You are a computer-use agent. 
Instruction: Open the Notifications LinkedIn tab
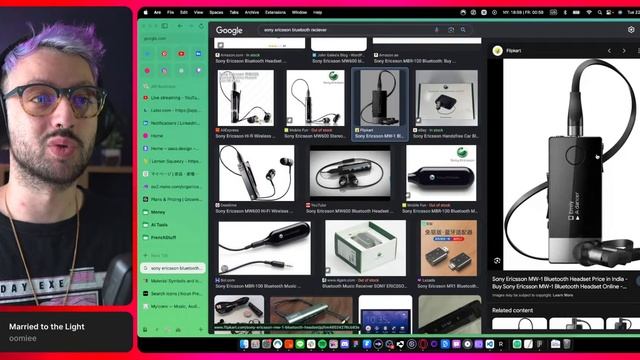[x=173, y=123]
